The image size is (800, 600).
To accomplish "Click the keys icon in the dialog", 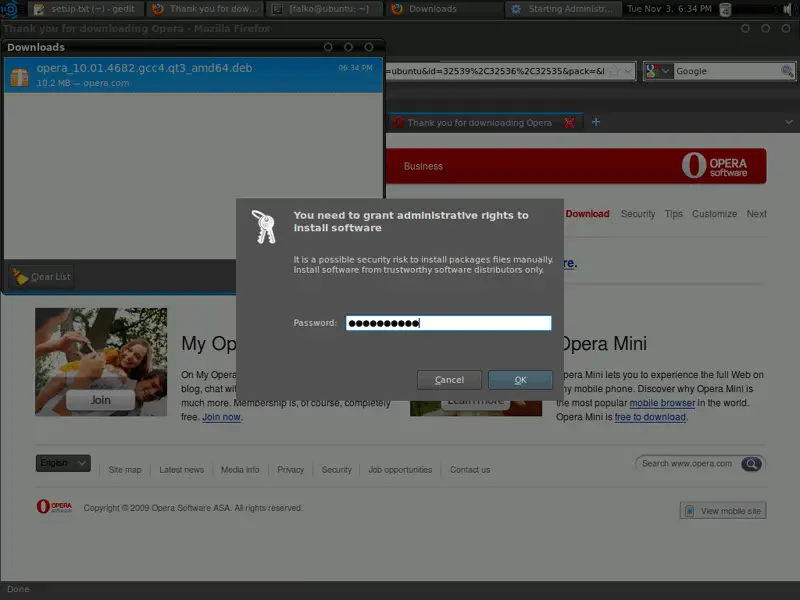I will 264,227.
